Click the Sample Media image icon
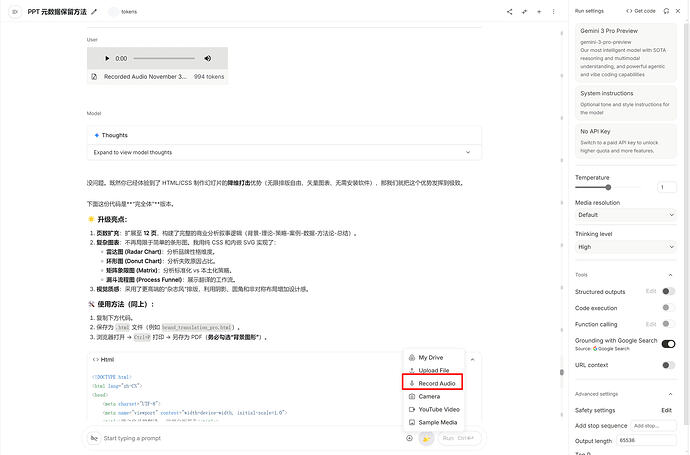Viewport: 690px width, 455px height. tap(412, 422)
